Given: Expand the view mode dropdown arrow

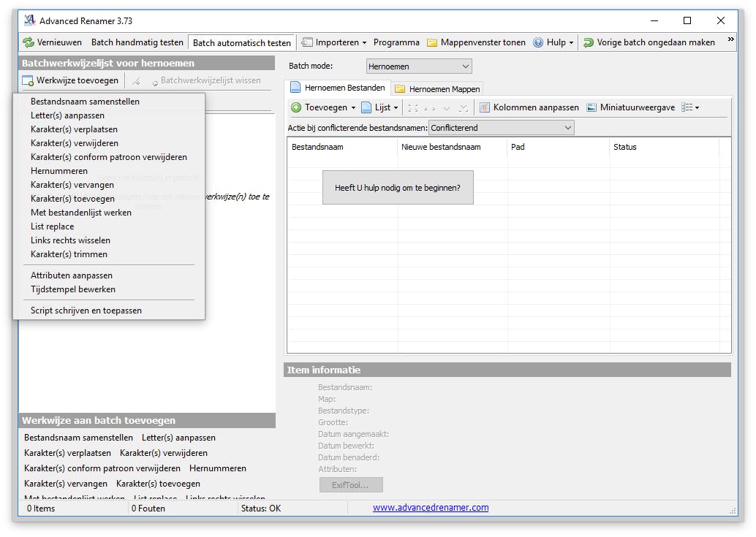Looking at the screenshot, I should point(698,108).
